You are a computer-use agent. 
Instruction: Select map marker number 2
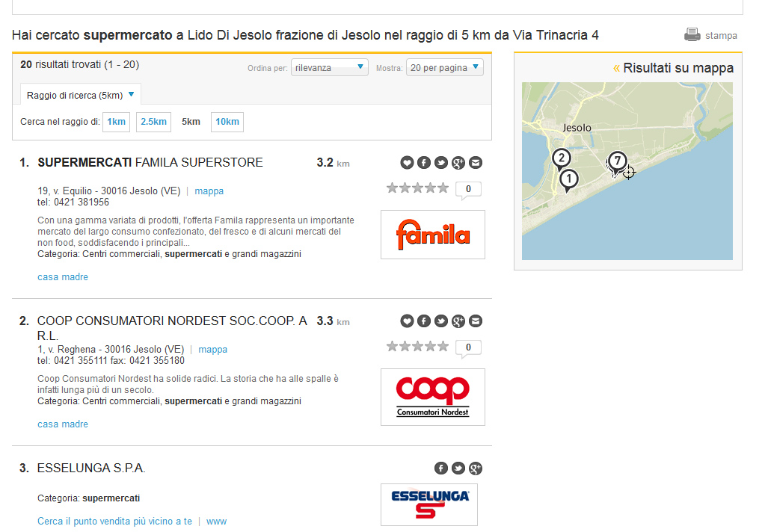click(x=562, y=159)
